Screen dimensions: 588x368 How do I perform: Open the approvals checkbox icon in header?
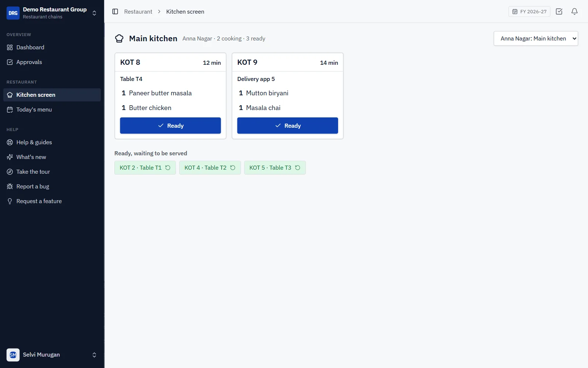pyautogui.click(x=559, y=11)
